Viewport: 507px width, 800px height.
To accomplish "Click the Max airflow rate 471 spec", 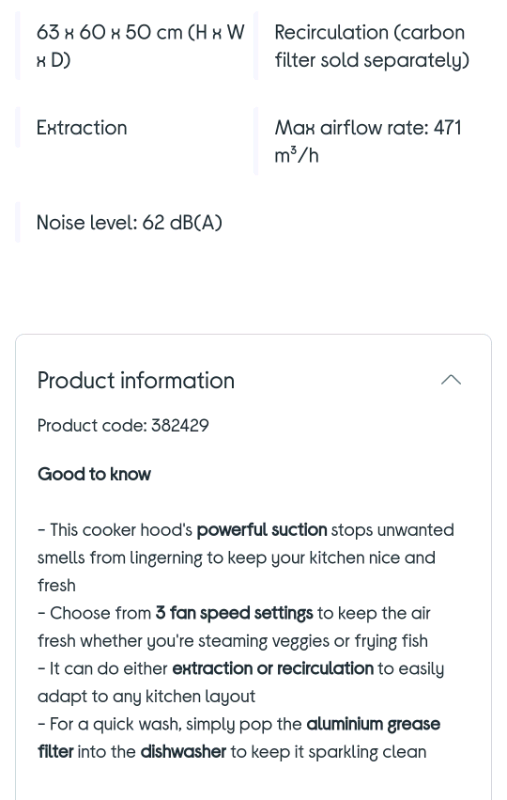I will 368,141.
